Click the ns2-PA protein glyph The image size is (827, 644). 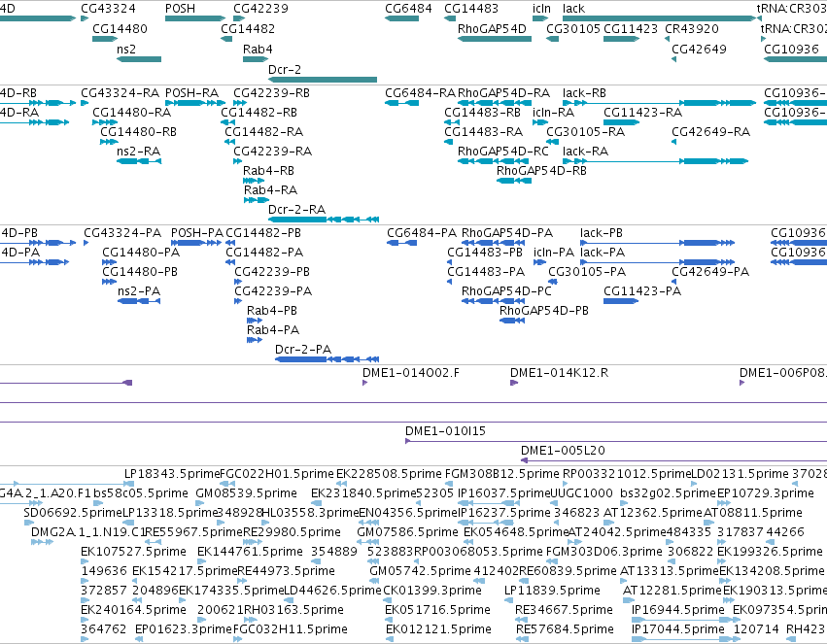[139, 301]
